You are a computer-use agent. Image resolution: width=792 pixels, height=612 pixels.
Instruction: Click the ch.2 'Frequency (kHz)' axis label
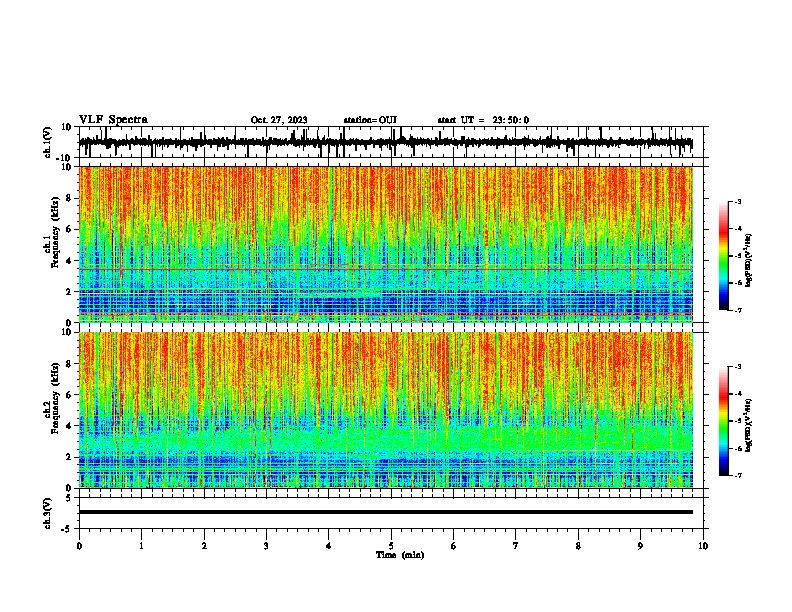pyautogui.click(x=55, y=398)
